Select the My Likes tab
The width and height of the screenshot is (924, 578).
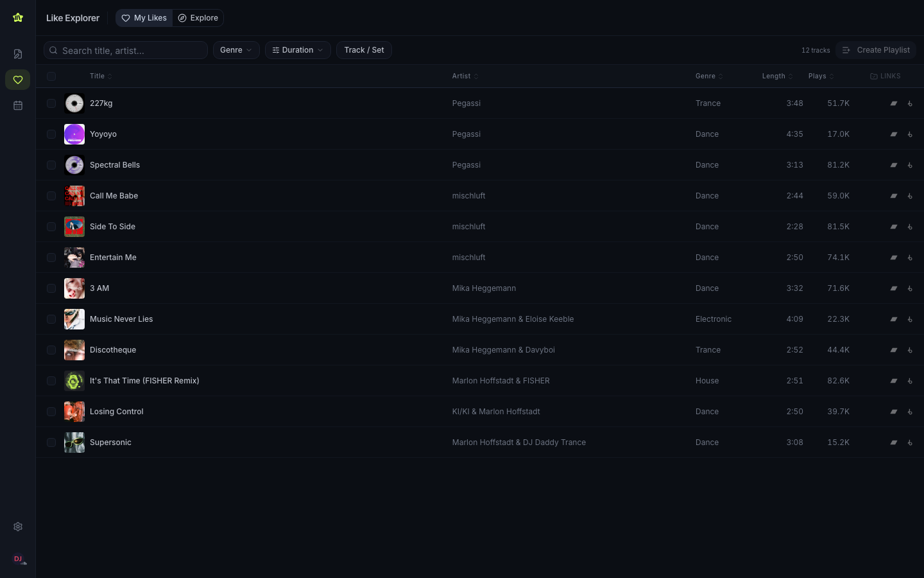[144, 18]
